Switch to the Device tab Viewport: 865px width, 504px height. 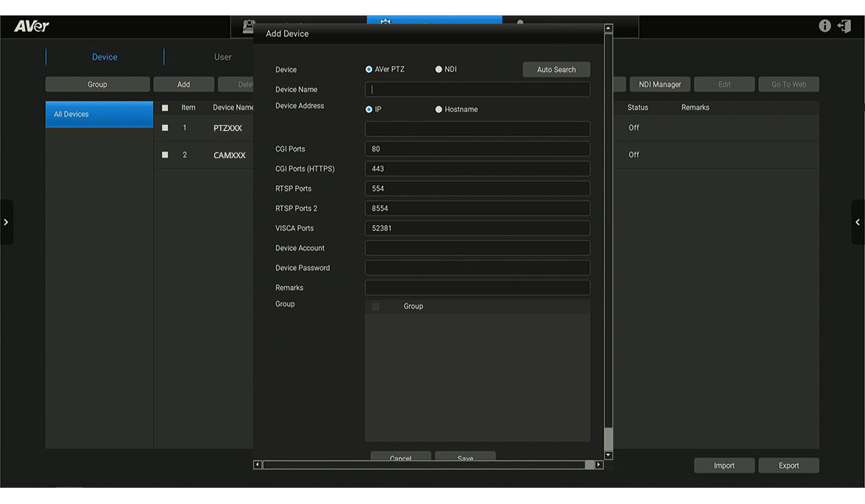tap(105, 57)
